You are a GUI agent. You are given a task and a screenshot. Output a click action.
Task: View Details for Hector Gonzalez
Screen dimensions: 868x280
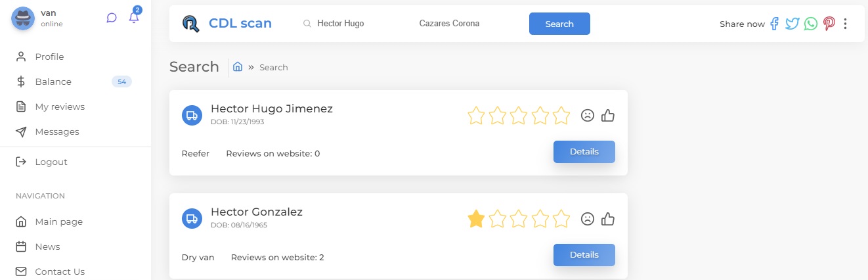point(584,255)
